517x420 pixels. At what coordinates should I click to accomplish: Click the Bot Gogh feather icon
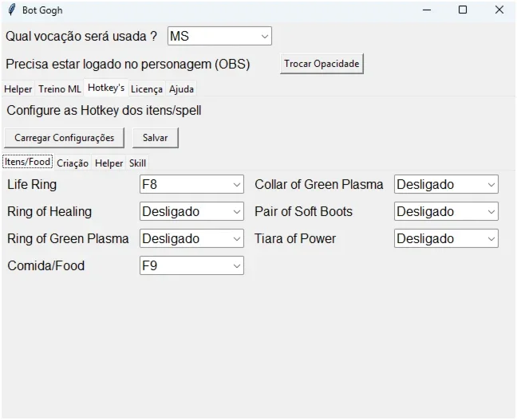11,10
